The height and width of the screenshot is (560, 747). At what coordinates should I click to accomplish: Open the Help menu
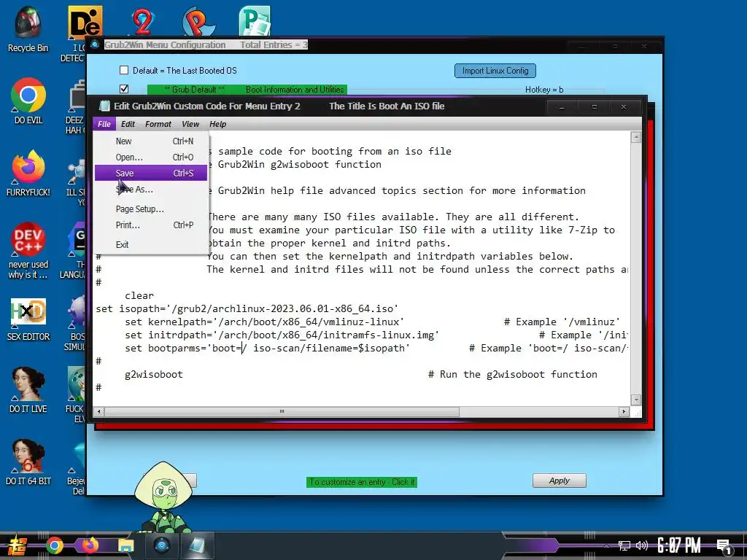pos(217,124)
